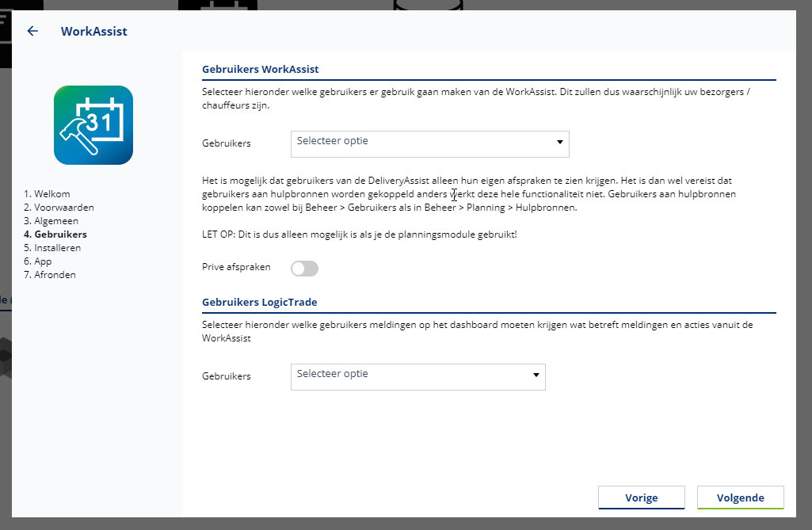Go to step 5. Installeren

pos(51,248)
